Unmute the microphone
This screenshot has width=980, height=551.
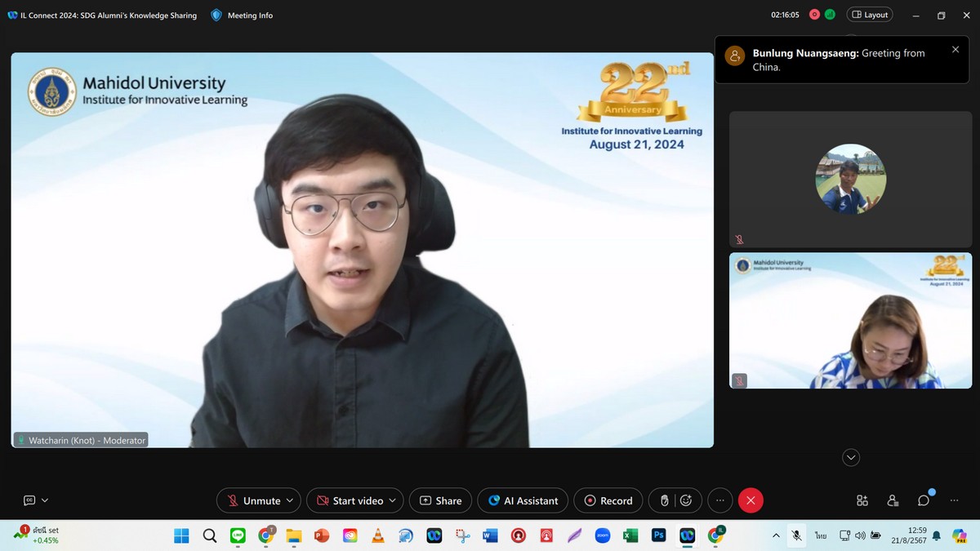click(253, 500)
